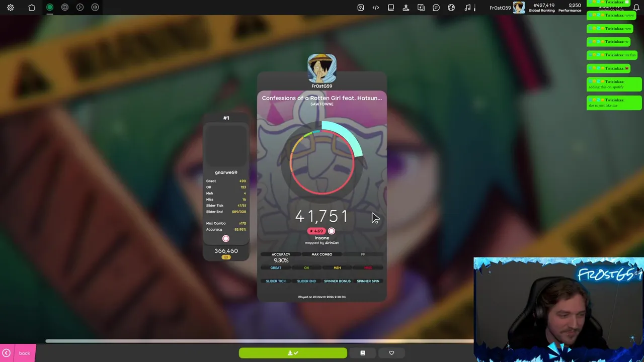Open the news feed icon

361,8
